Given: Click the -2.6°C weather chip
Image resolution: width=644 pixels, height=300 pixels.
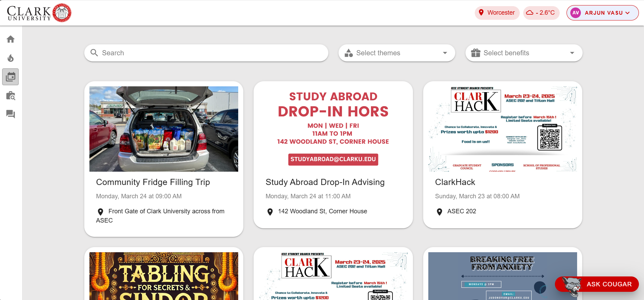Looking at the screenshot, I should tap(541, 13).
